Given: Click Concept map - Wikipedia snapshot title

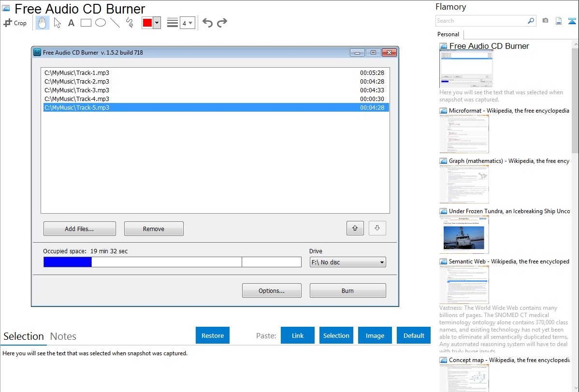Looking at the screenshot, I should 509,360.
